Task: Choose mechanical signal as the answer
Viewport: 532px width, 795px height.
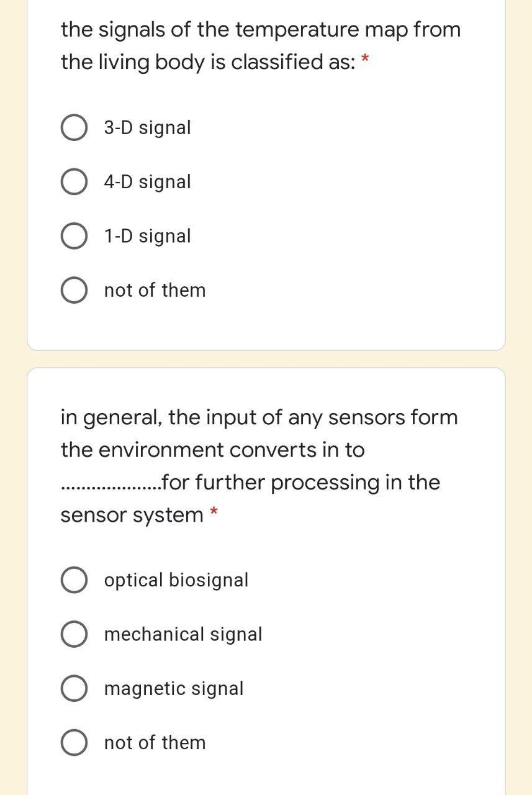Action: (73, 634)
